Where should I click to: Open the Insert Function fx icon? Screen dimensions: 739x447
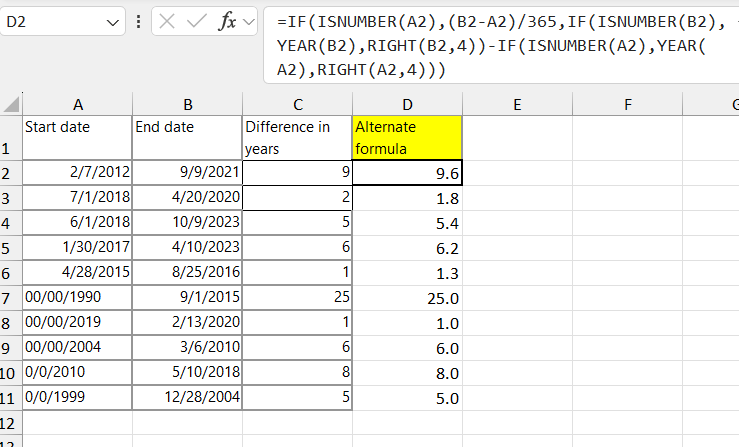[x=227, y=21]
